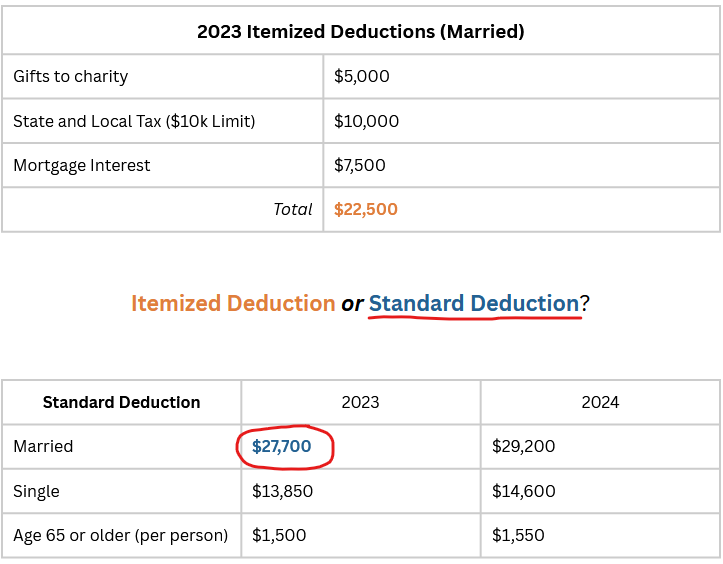The height and width of the screenshot is (564, 723).
Task: Click the Single row label
Action: (36, 491)
